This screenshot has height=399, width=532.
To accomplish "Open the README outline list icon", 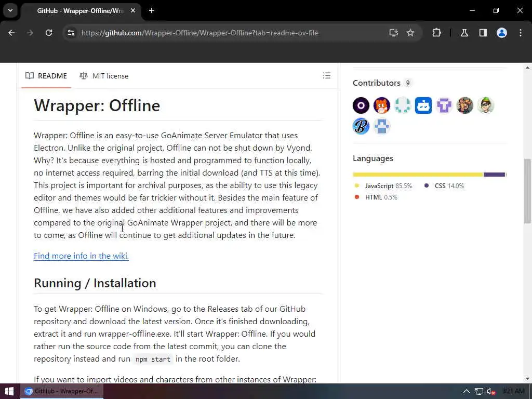I will (327, 76).
